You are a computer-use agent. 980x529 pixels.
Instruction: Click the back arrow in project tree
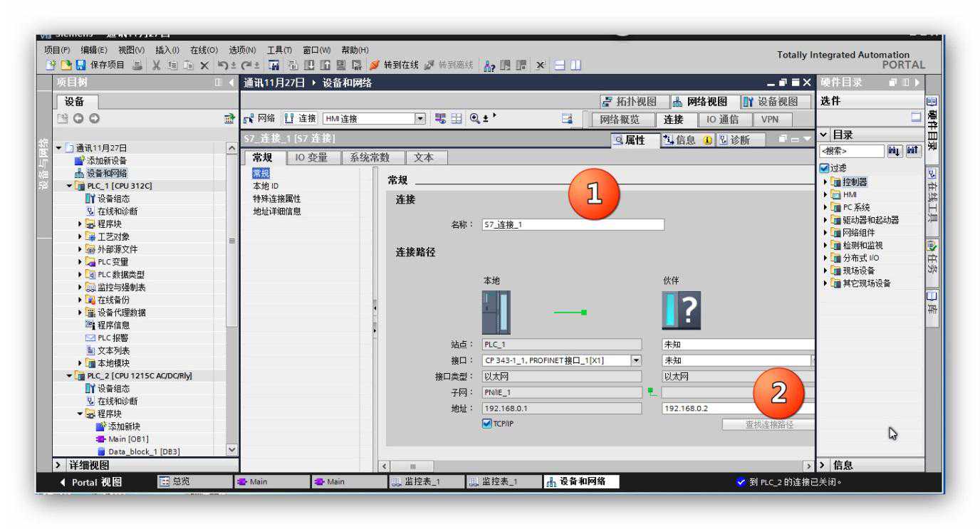pyautogui.click(x=78, y=119)
